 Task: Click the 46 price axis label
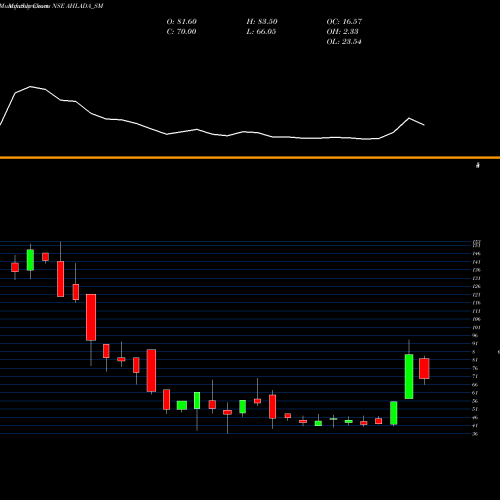[475, 417]
